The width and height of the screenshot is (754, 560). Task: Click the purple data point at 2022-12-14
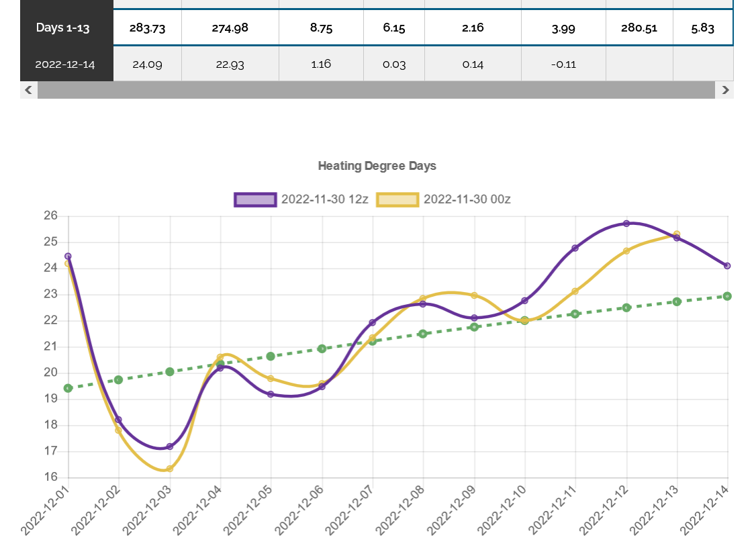point(727,266)
